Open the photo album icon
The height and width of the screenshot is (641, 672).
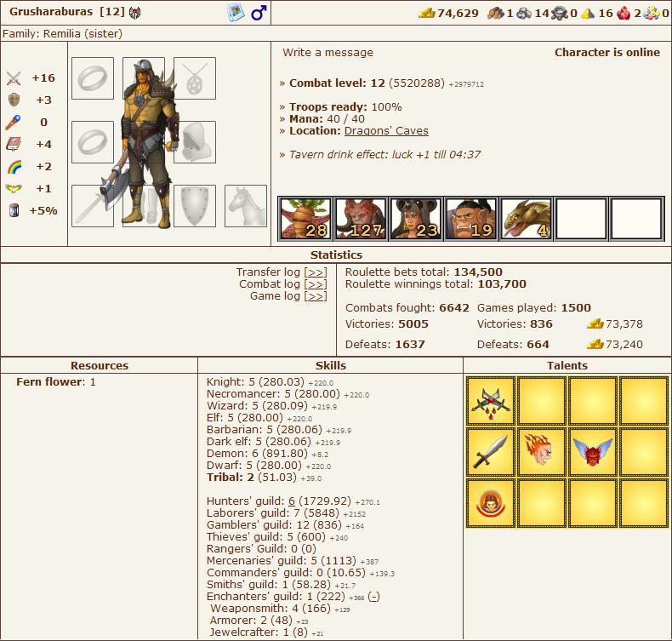tap(236, 13)
